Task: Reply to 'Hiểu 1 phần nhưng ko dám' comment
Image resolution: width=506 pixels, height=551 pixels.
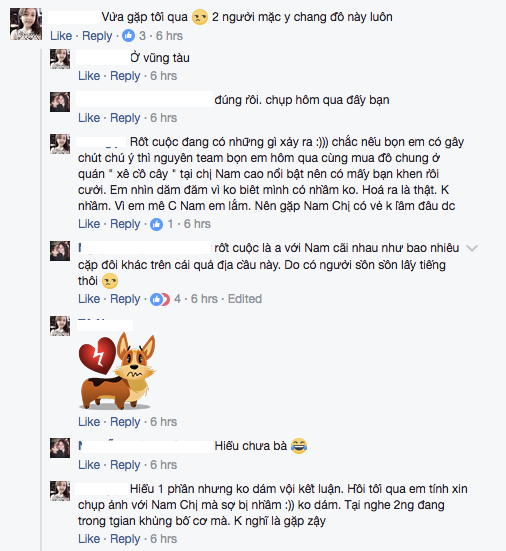Action: coord(125,539)
